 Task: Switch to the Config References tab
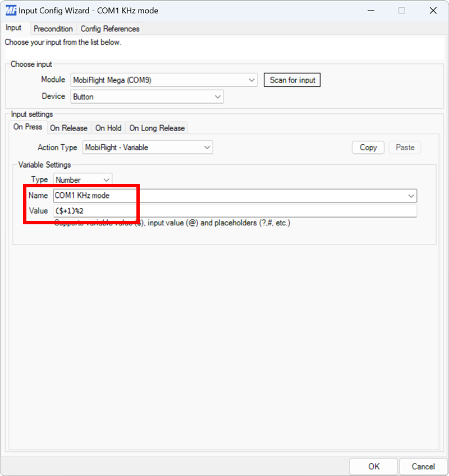pyautogui.click(x=110, y=29)
